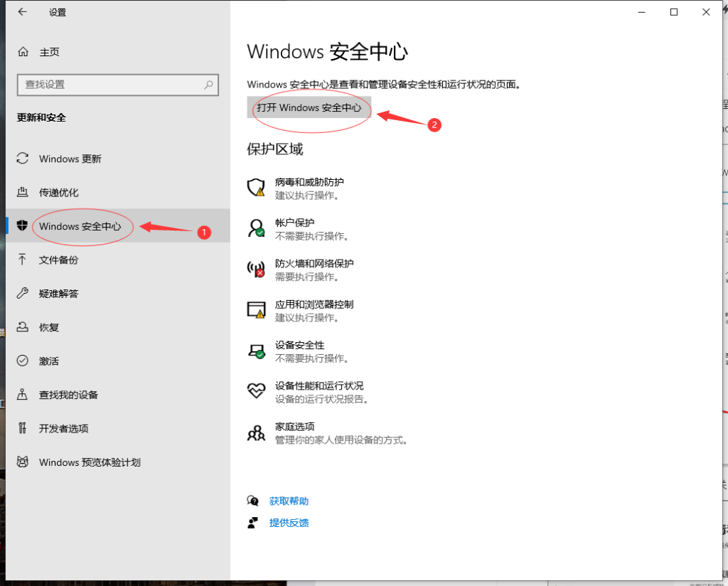
Task: Maximize the 设置 window
Action: coord(674,12)
